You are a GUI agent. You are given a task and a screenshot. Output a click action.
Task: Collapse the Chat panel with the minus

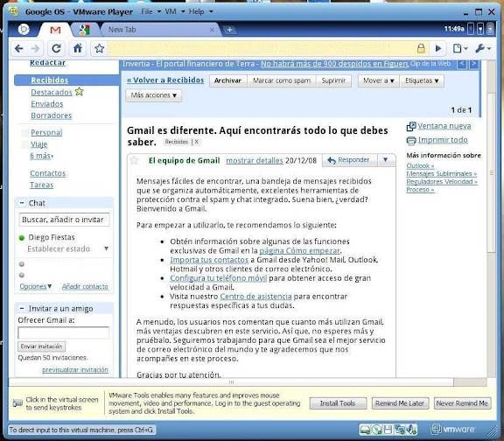pos(22,203)
